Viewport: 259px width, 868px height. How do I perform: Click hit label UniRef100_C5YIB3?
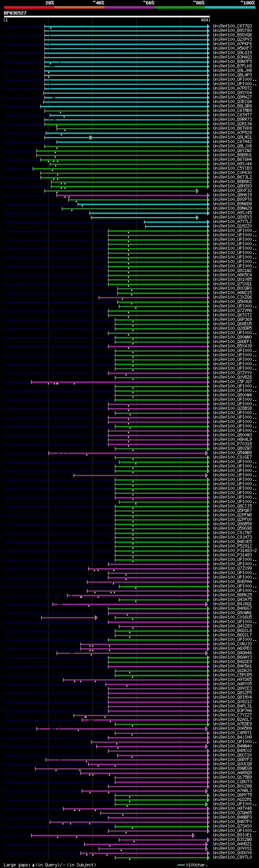(232, 169)
